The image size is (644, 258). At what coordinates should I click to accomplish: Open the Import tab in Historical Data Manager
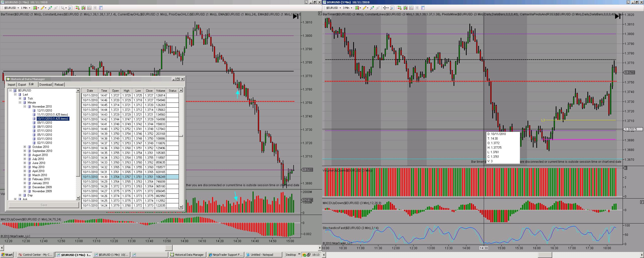click(x=11, y=85)
